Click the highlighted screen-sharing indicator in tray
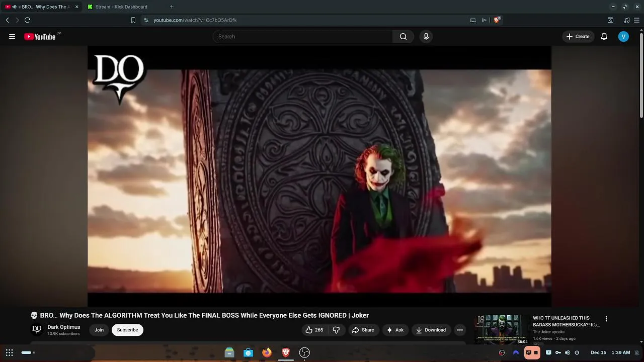This screenshot has height=362, width=644. [532, 353]
